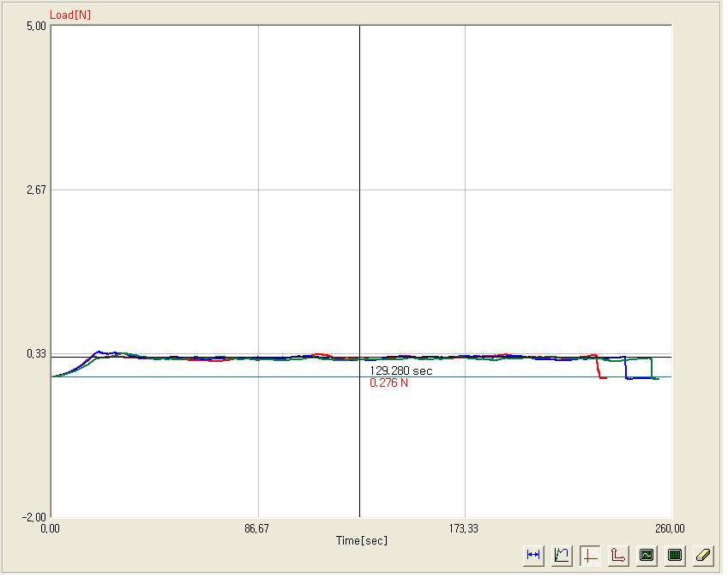Viewport: 728px width, 578px height.
Task: Click the -2.00 Y-axis minimum label
Action: pos(34,517)
